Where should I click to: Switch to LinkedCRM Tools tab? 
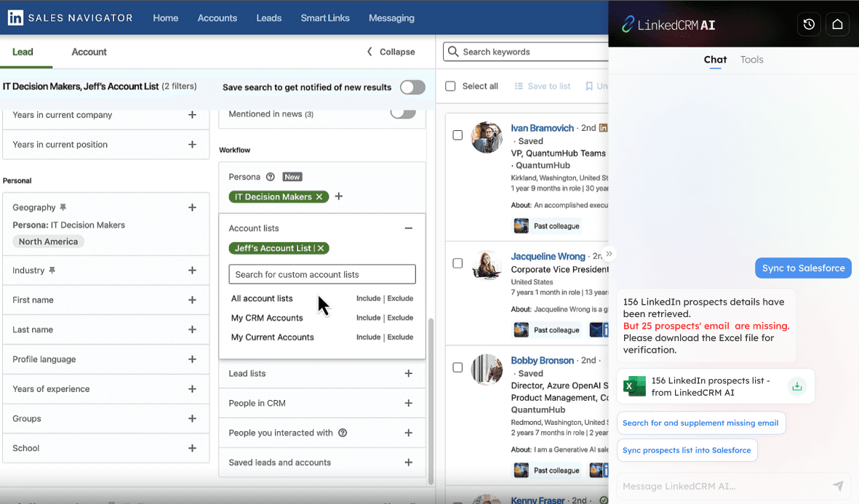coord(751,60)
